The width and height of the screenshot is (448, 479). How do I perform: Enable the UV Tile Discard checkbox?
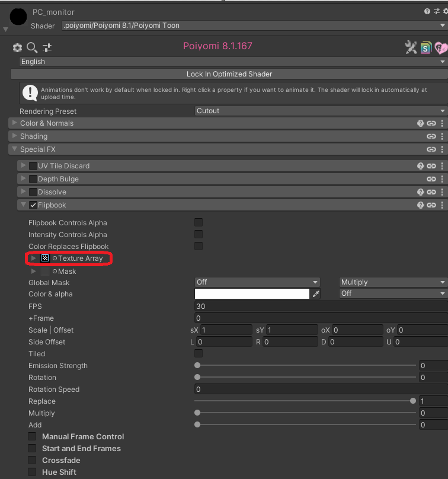tap(33, 166)
